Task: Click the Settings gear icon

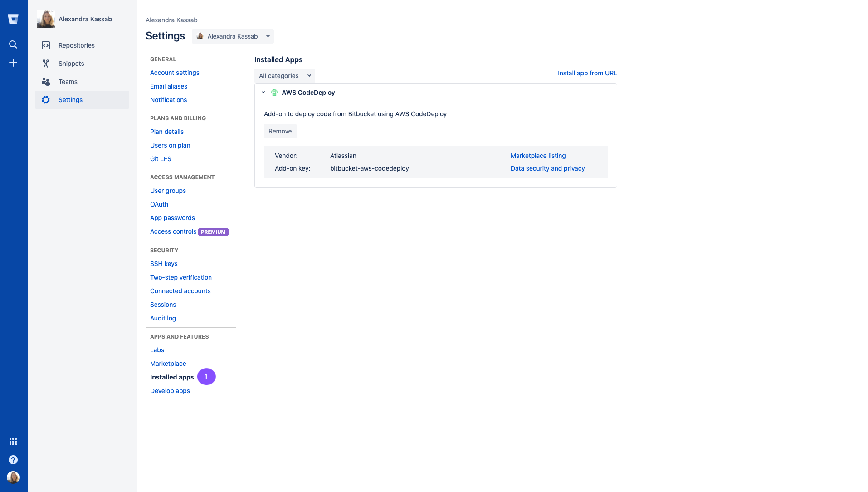Action: (x=46, y=100)
